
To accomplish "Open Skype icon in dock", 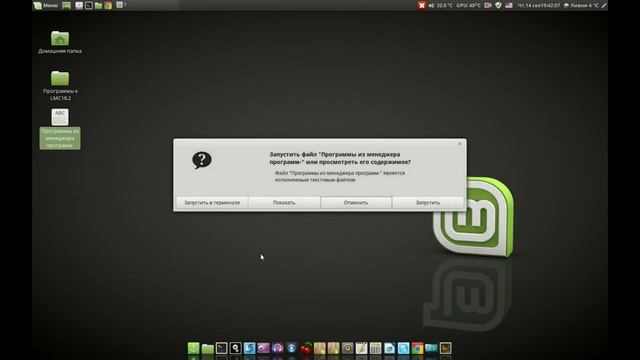I will click(x=403, y=348).
